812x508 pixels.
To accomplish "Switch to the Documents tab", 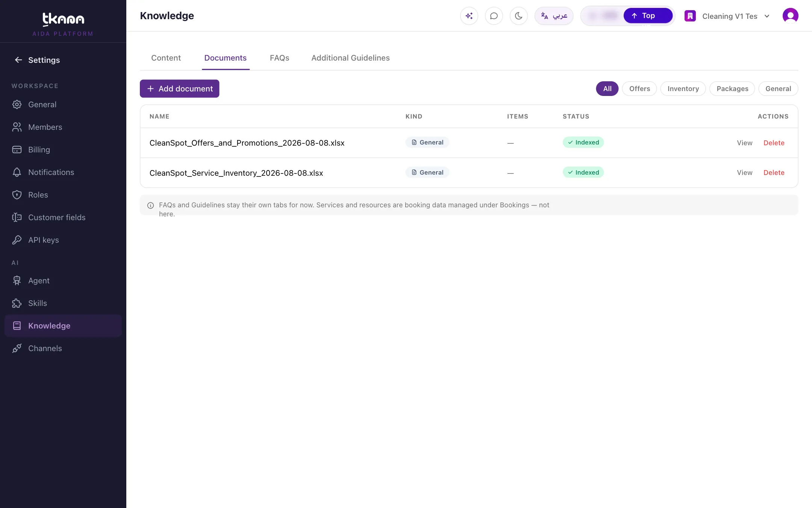I will (226, 58).
